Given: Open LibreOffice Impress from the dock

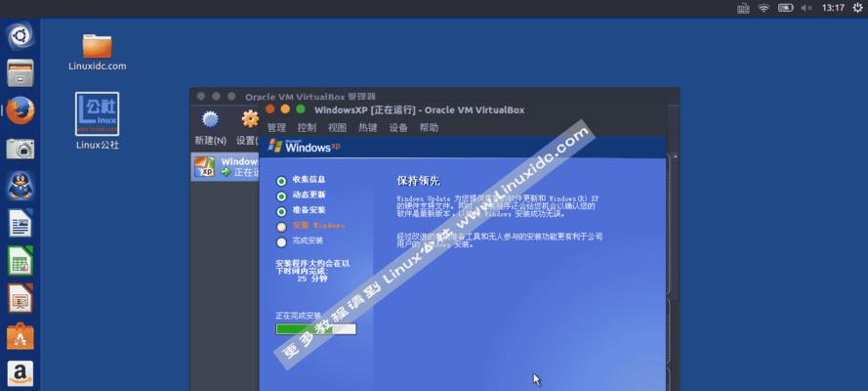Looking at the screenshot, I should (x=21, y=298).
